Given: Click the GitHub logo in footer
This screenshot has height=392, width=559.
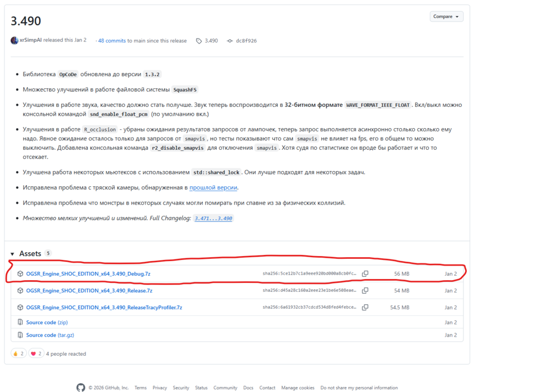Looking at the screenshot, I should 80,388.
